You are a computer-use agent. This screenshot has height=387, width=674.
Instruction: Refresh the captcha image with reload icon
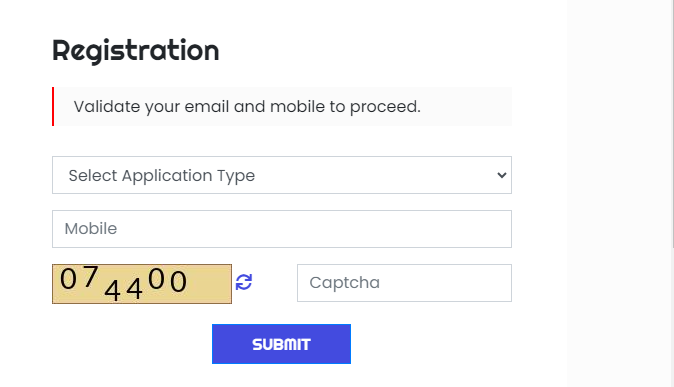pyautogui.click(x=244, y=283)
